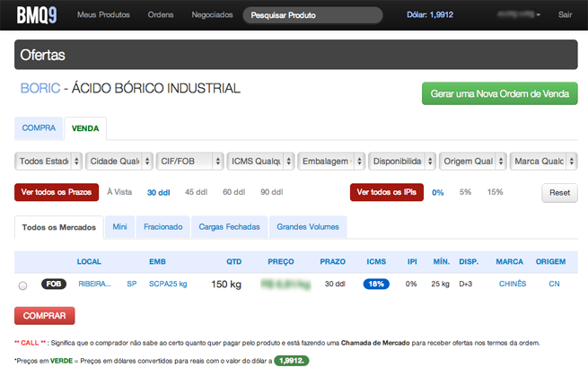Viewport: 588px width, 368px height.
Task: Select the RIBEIRA offer radio button
Action: [22, 285]
